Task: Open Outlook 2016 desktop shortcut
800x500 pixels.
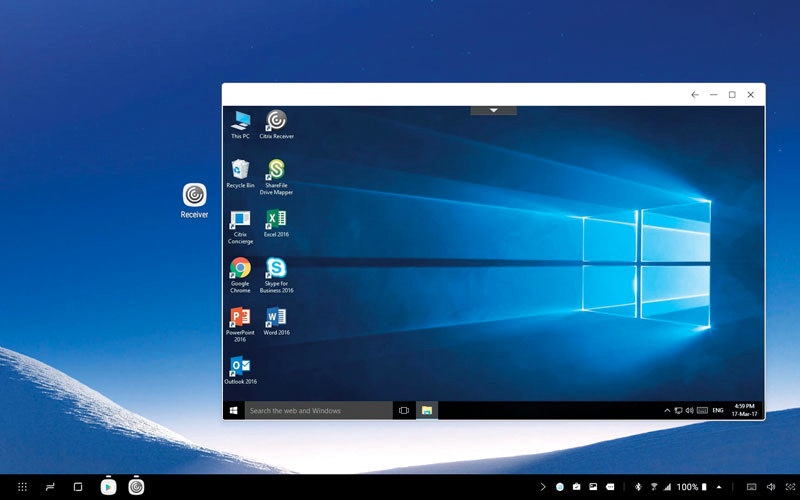Action: pyautogui.click(x=240, y=366)
